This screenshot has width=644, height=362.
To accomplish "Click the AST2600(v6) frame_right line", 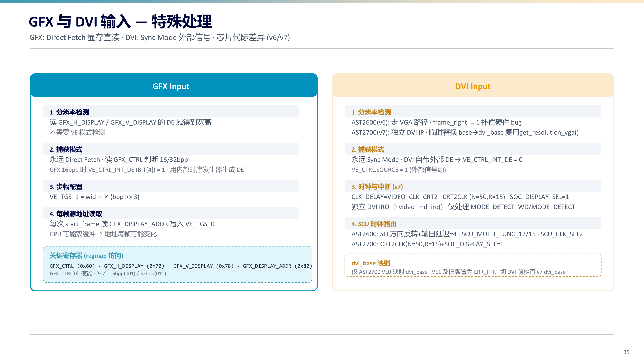I will pyautogui.click(x=436, y=122).
